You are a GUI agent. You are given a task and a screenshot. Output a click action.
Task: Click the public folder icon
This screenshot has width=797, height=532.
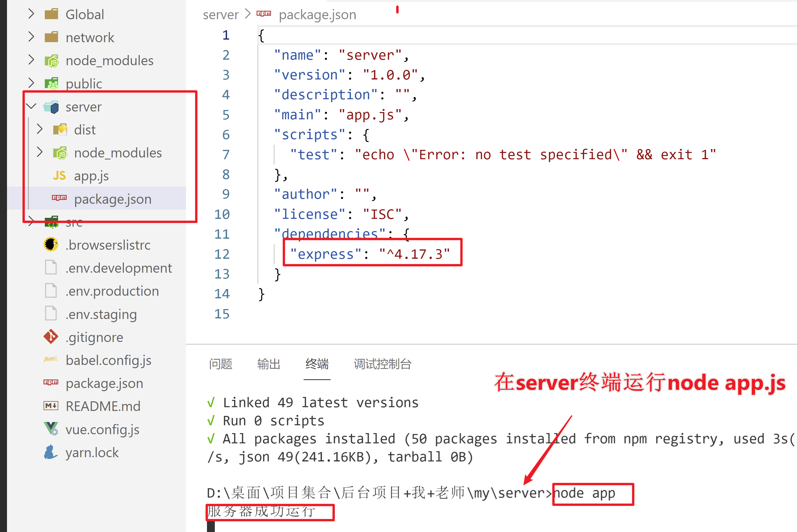[x=51, y=84]
